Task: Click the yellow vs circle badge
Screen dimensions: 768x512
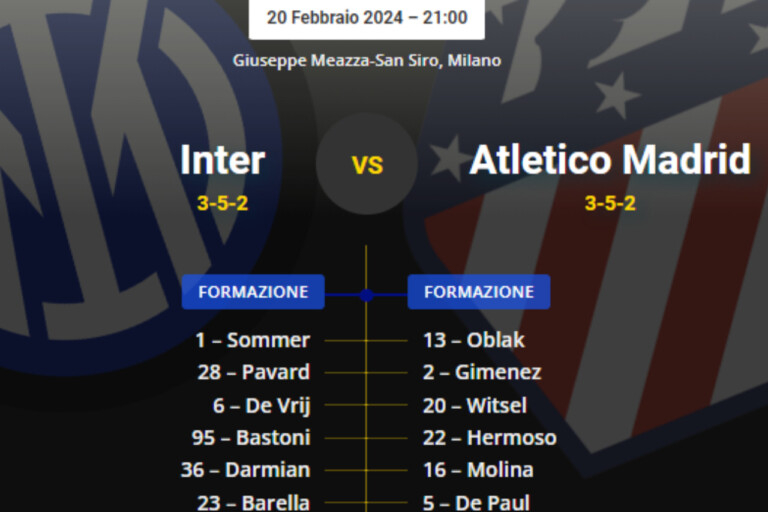Action: (367, 163)
